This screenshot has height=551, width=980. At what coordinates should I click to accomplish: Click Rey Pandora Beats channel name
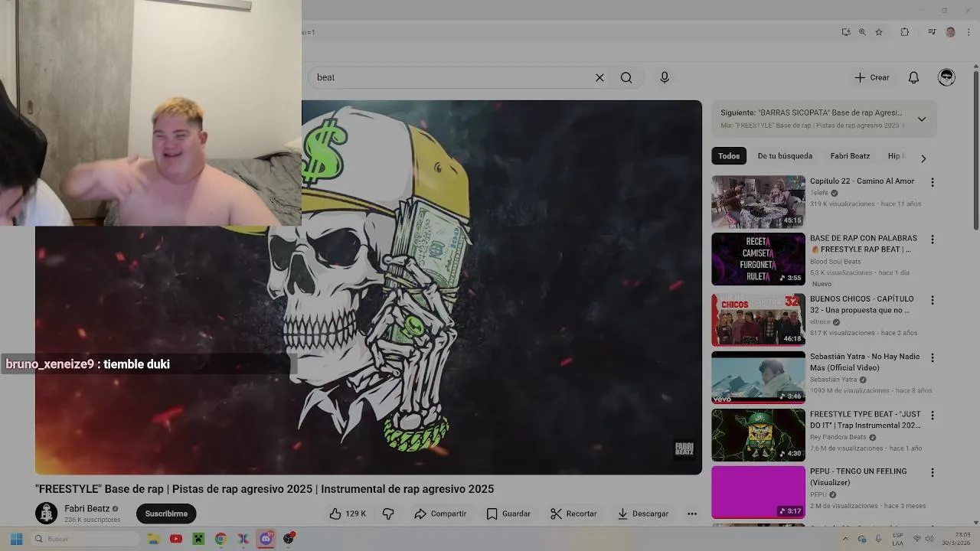click(838, 437)
